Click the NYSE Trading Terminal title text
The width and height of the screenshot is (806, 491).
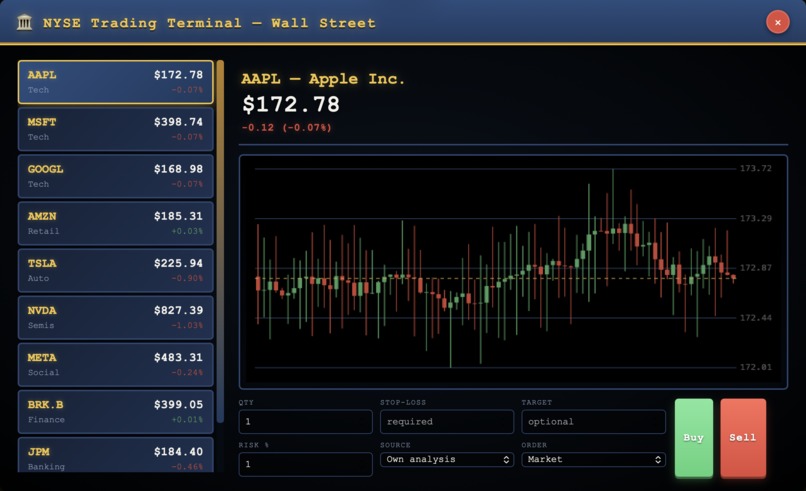[209, 23]
